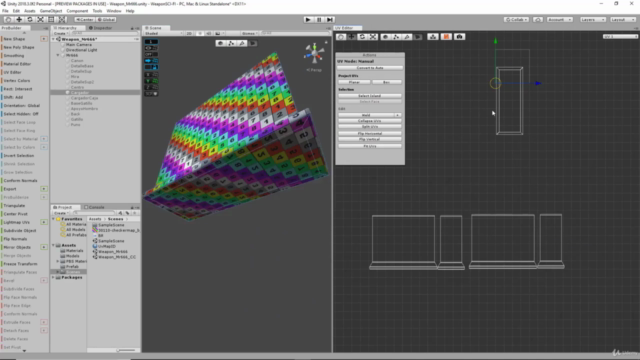640x360 pixels.
Task: Select the Rect transform tool in main toolbar
Action: point(51,19)
